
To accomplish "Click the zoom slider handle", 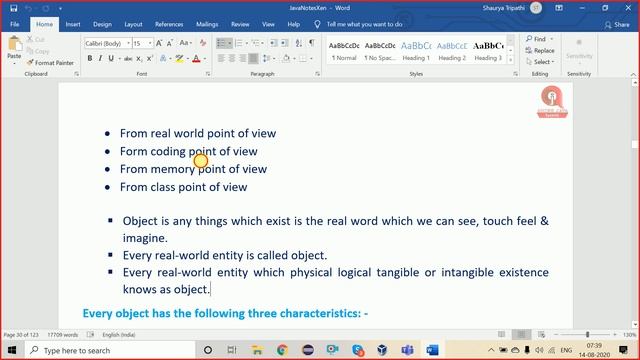I will pyautogui.click(x=587, y=335).
